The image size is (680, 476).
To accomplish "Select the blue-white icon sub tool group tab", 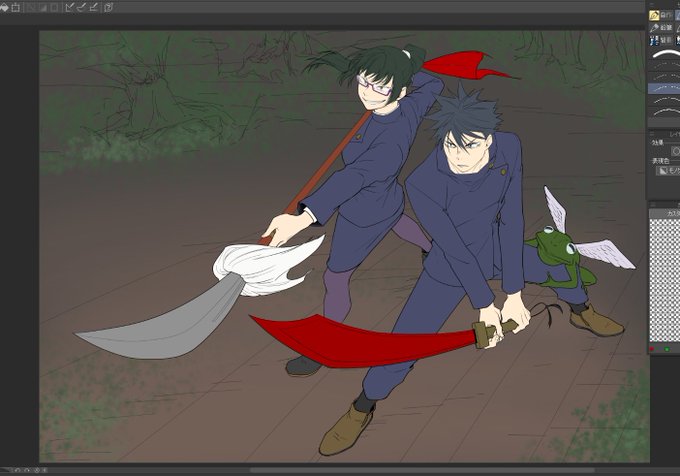I will click(660, 40).
